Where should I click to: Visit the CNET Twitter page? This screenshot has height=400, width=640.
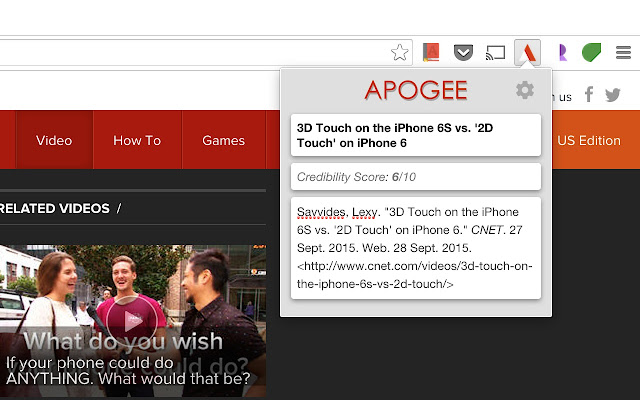click(613, 95)
